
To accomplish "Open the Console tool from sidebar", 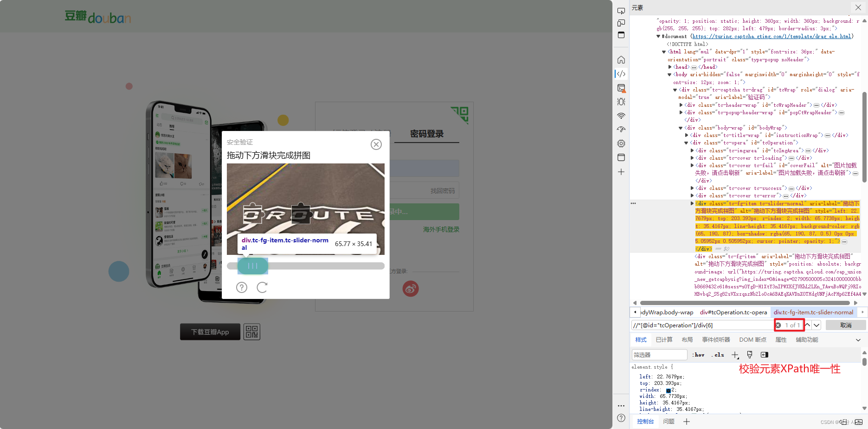I will pos(621,88).
